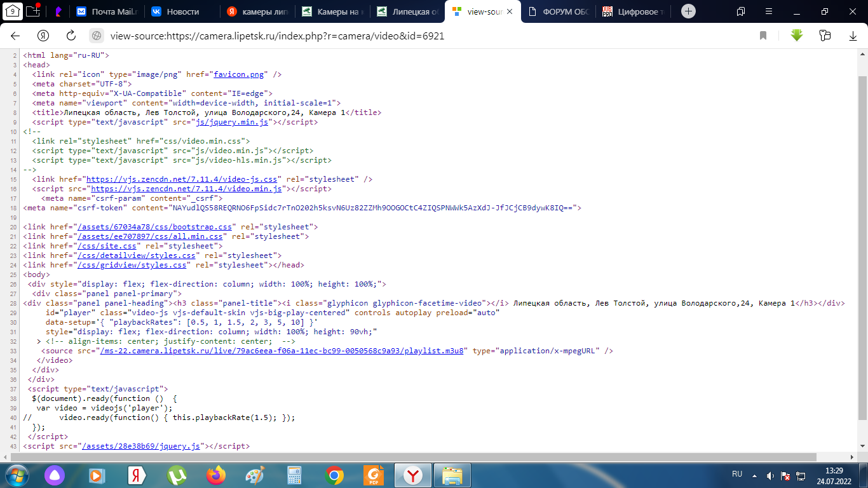Close the view-source tab
Image resolution: width=868 pixels, height=488 pixels.
509,11
